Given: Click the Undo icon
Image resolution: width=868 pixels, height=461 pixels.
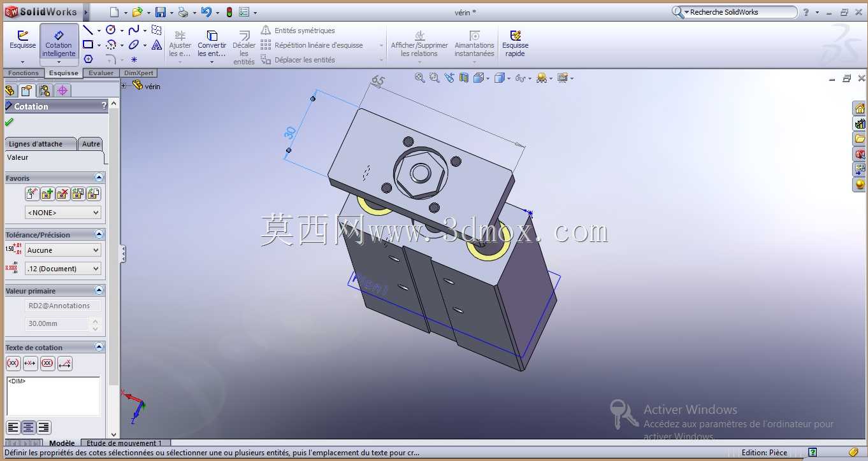Looking at the screenshot, I should pos(206,12).
